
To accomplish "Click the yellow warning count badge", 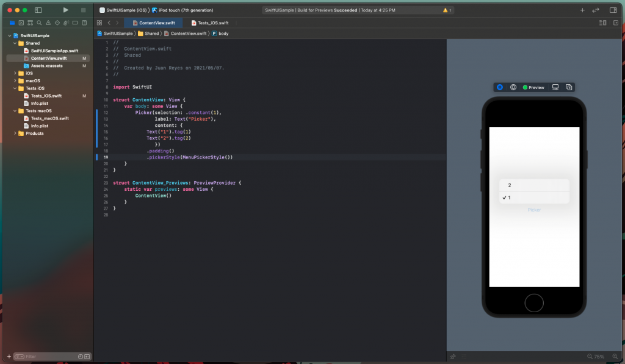I will (x=447, y=10).
